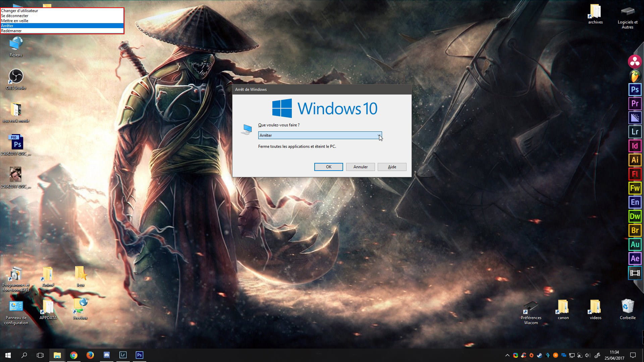Screen dimensions: 644x362
Task: Open the Arrêter action dropdown
Action: coord(320,135)
